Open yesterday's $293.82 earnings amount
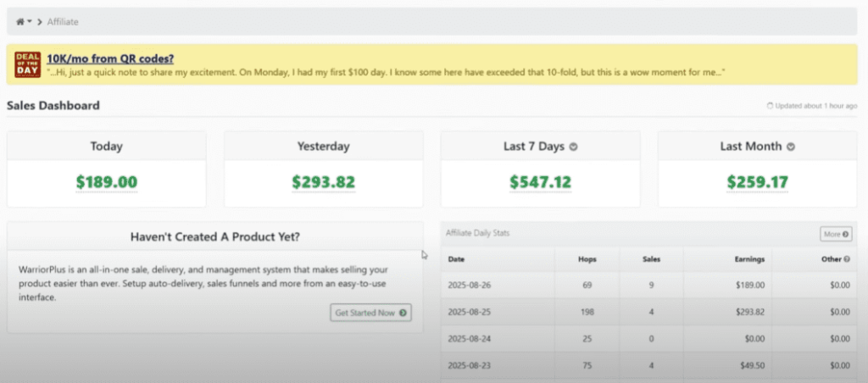Screen dimensions: 868x383 tap(323, 181)
